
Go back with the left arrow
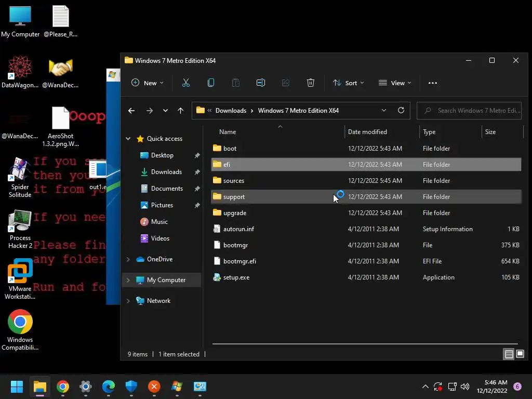(131, 111)
